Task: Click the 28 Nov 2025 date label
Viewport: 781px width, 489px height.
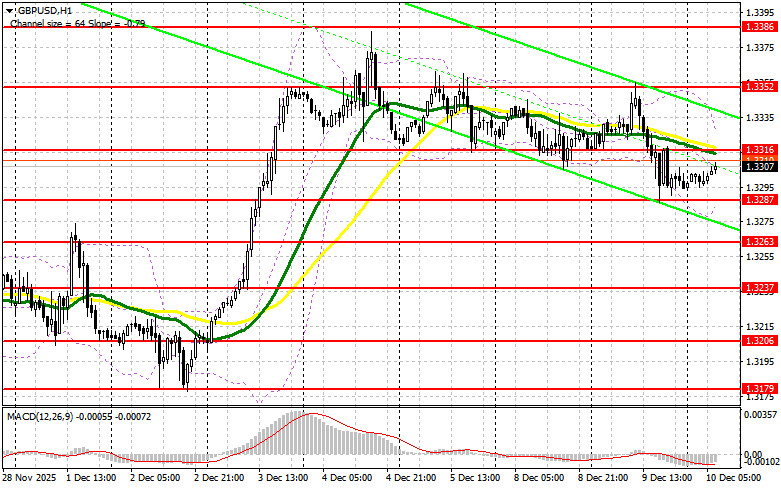Action: coord(28,478)
